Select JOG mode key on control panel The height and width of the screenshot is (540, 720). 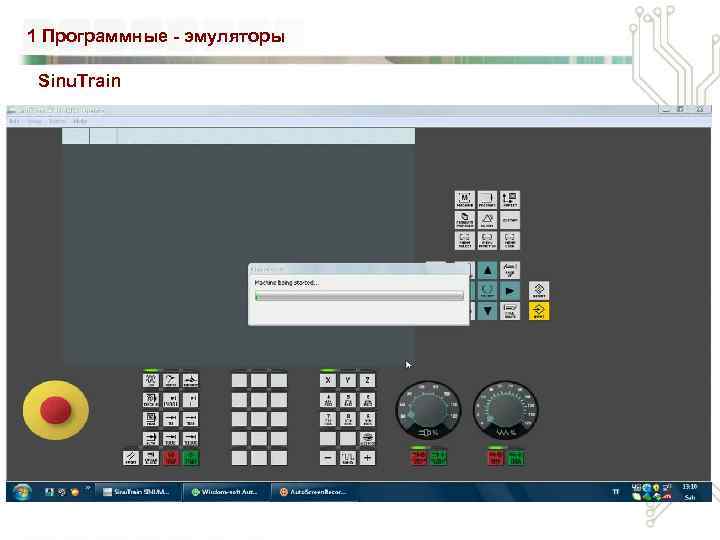pyautogui.click(x=151, y=380)
